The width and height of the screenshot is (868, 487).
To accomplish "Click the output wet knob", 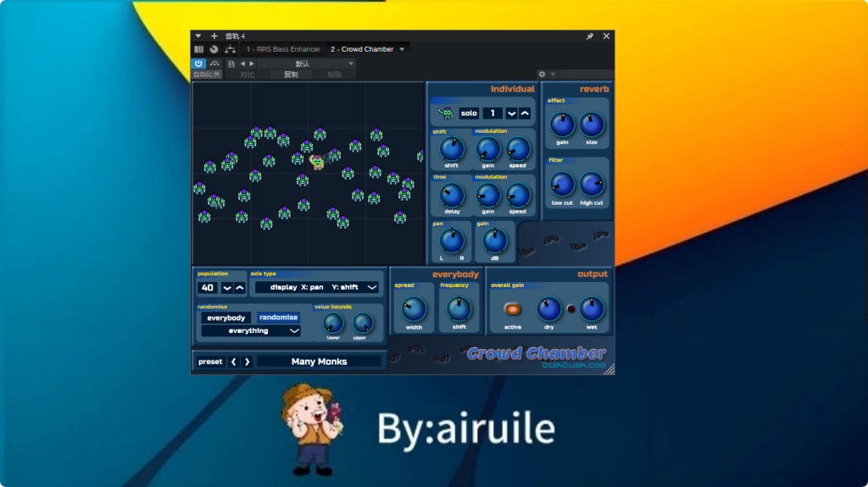I will tap(591, 309).
